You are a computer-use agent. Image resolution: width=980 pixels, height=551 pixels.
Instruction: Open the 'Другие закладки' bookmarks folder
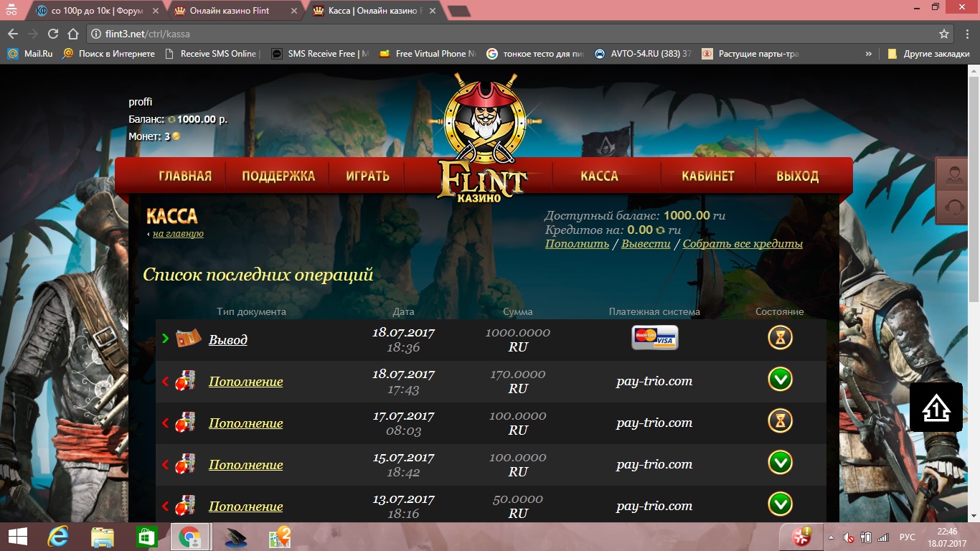click(928, 54)
